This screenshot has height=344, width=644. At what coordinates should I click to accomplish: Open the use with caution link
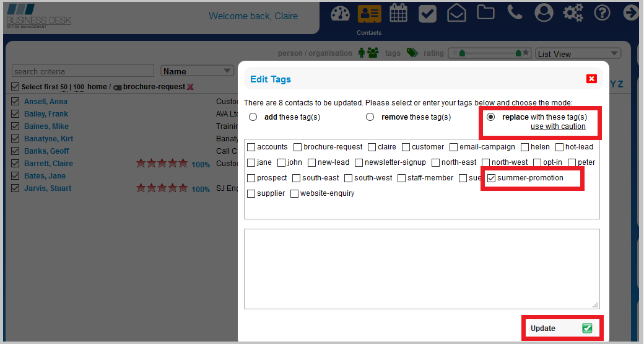(558, 126)
